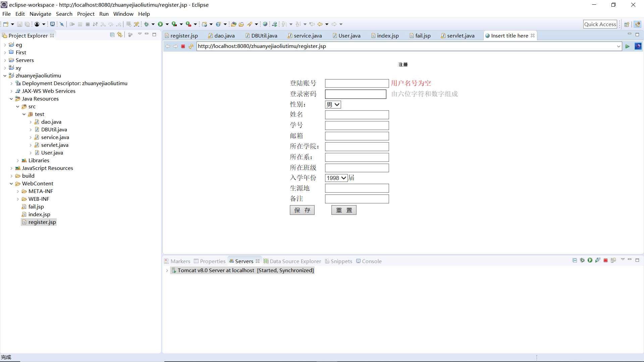Switch to the Markers tab
Screen dimensions: 644x362
[177, 261]
